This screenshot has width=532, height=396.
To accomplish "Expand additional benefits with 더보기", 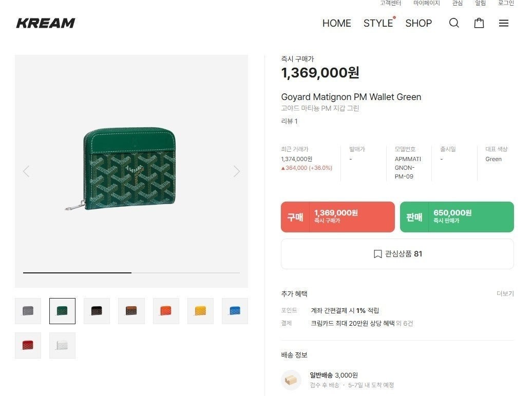I will tap(505, 294).
